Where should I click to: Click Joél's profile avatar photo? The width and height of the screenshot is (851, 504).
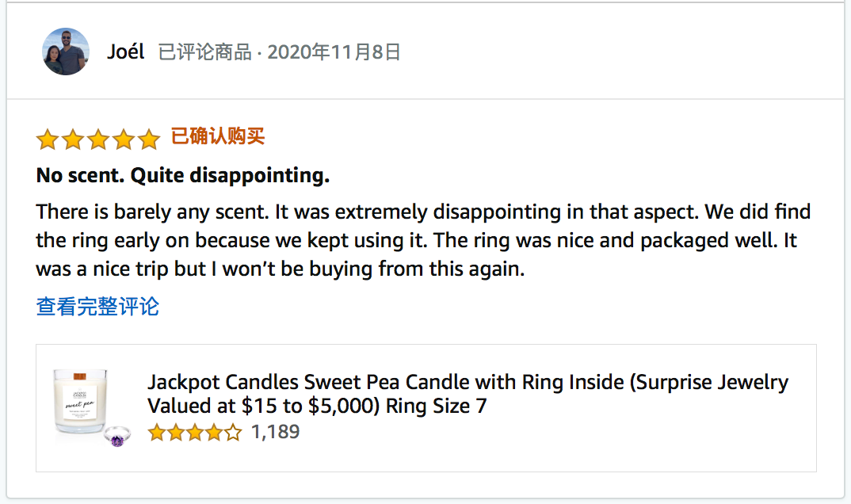(65, 52)
